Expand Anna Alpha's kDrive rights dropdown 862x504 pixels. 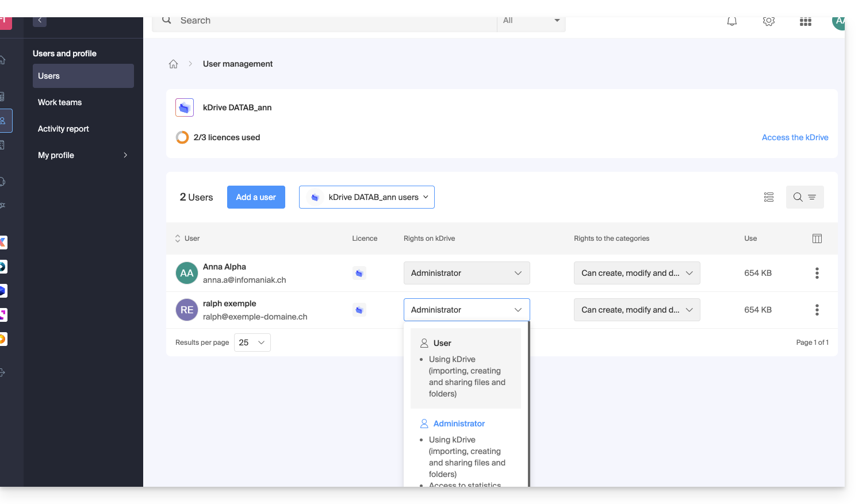[x=466, y=273]
